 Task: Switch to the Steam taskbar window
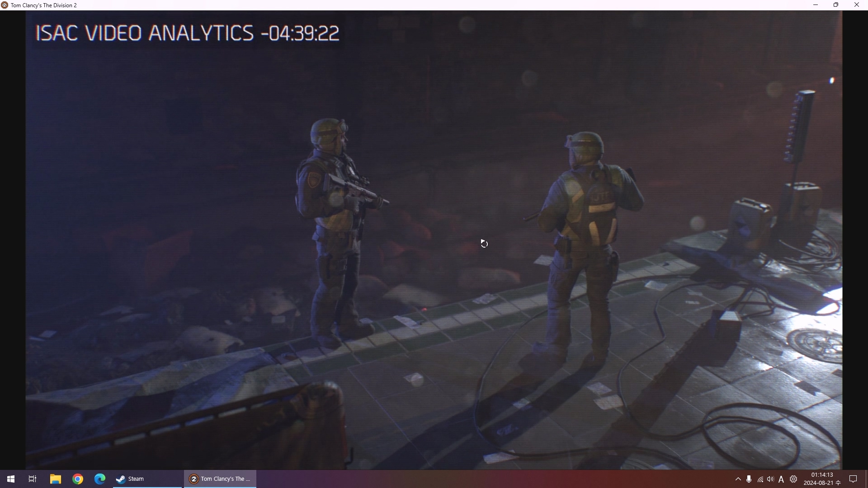(147, 479)
